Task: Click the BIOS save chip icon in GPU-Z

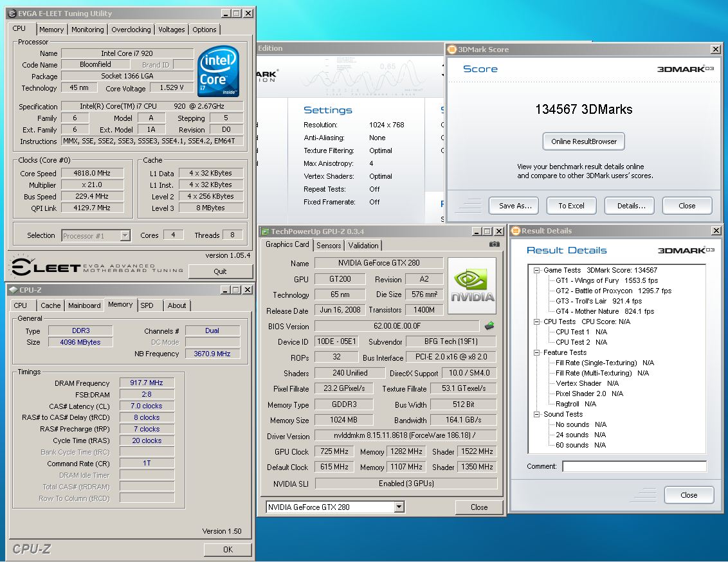Action: pyautogui.click(x=489, y=326)
